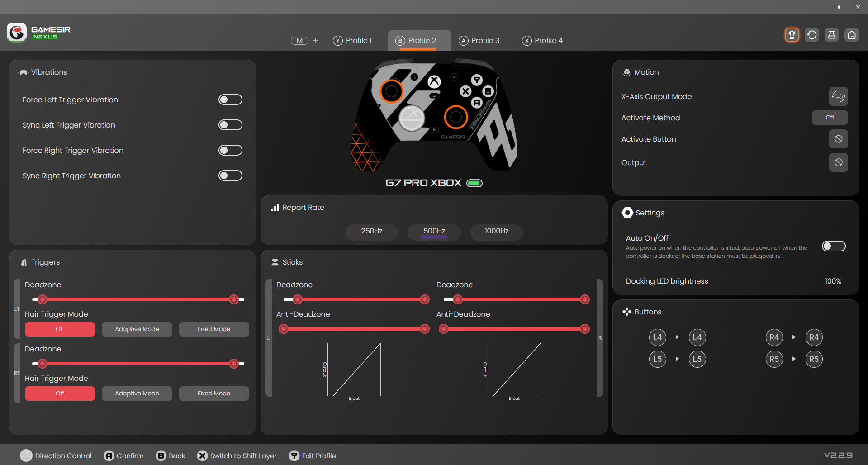868x465 pixels.
Task: Choose Fixed Mode for RT hair trigger
Action: coord(214,394)
